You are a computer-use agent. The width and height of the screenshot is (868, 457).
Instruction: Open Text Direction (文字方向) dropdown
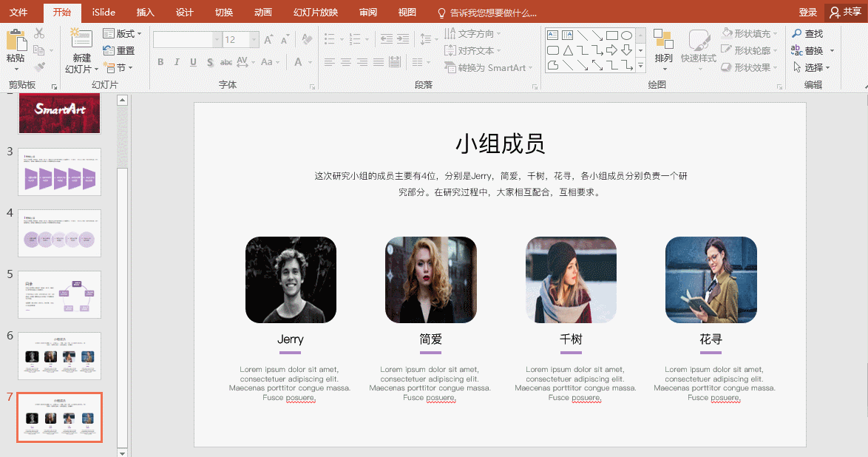pos(472,34)
